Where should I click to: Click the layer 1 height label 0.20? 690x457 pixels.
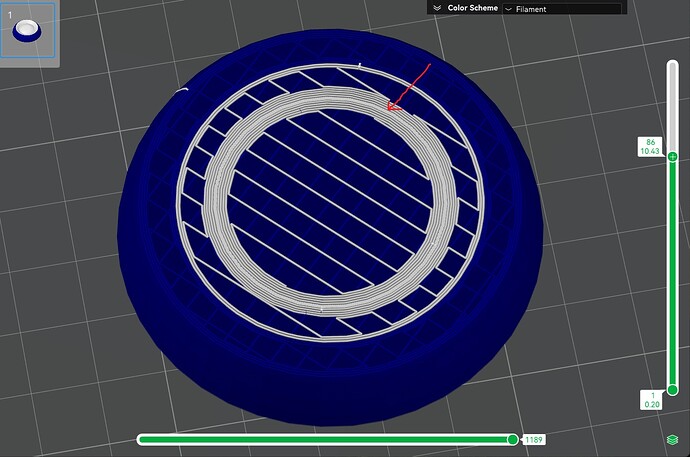pos(652,404)
